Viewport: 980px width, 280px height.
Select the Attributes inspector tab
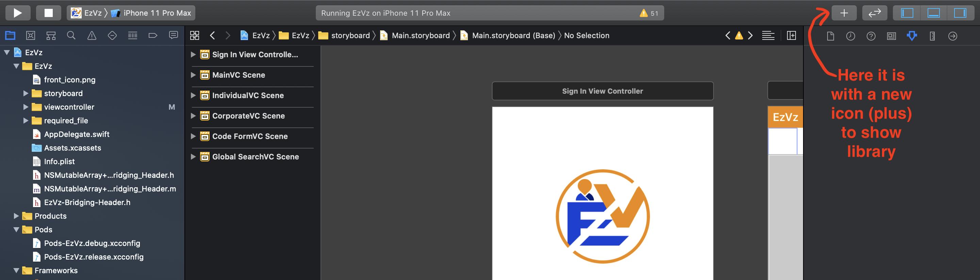coord(912,36)
